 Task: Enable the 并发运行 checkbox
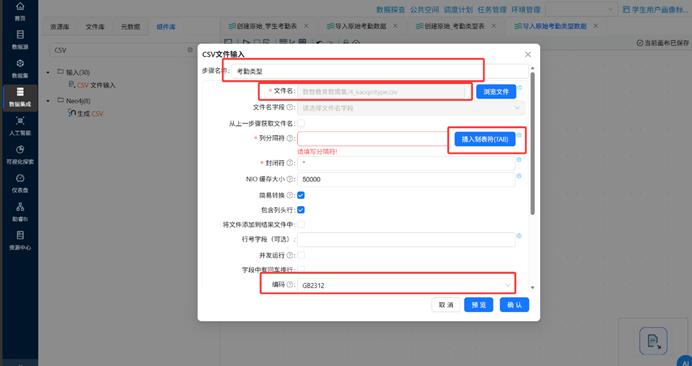[301, 255]
